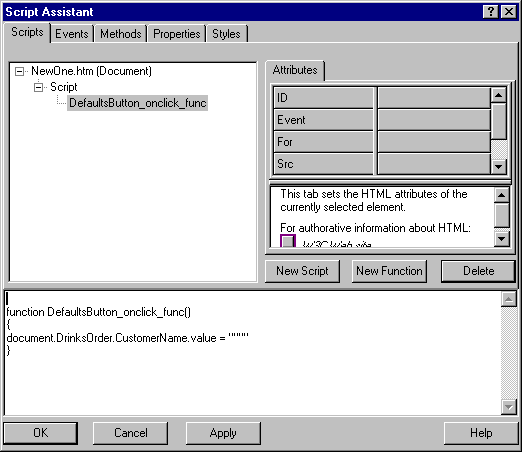
Task: Select DefaultsButton_onclick_func tree item
Action: click(138, 103)
